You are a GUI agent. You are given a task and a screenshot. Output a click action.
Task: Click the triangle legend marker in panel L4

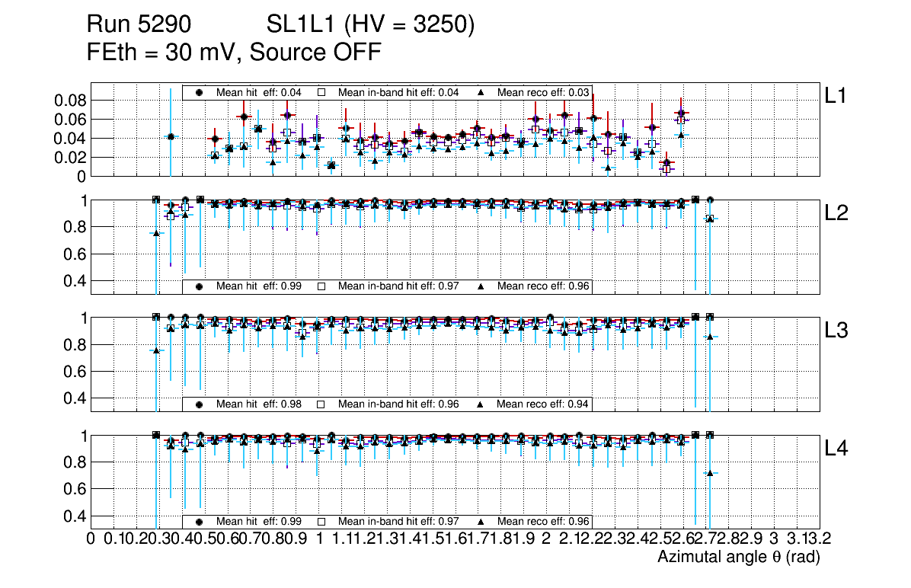[x=481, y=522]
